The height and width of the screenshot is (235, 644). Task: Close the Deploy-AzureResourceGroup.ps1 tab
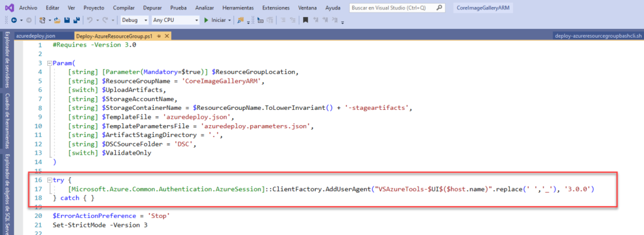pyautogui.click(x=167, y=36)
